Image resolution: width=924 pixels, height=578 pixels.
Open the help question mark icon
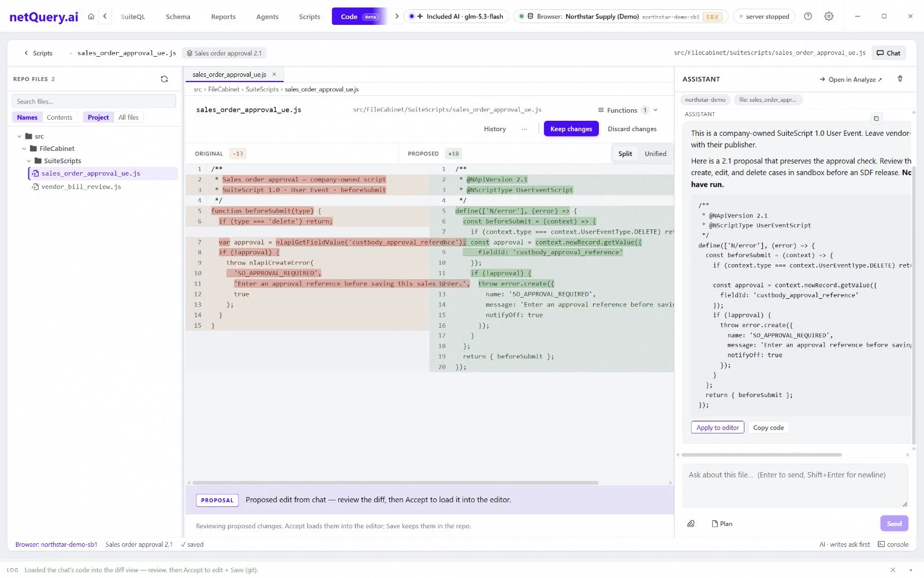(808, 16)
